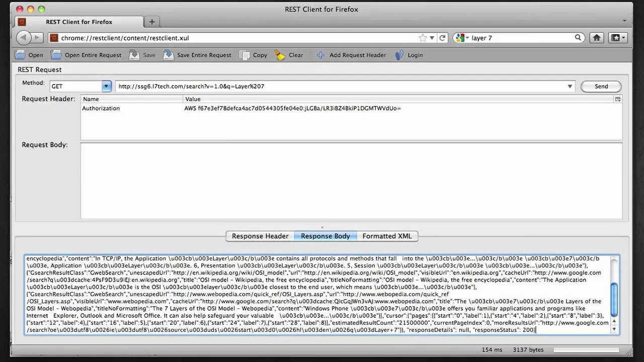Click the site identity icon in URL bar

pyautogui.click(x=54, y=38)
